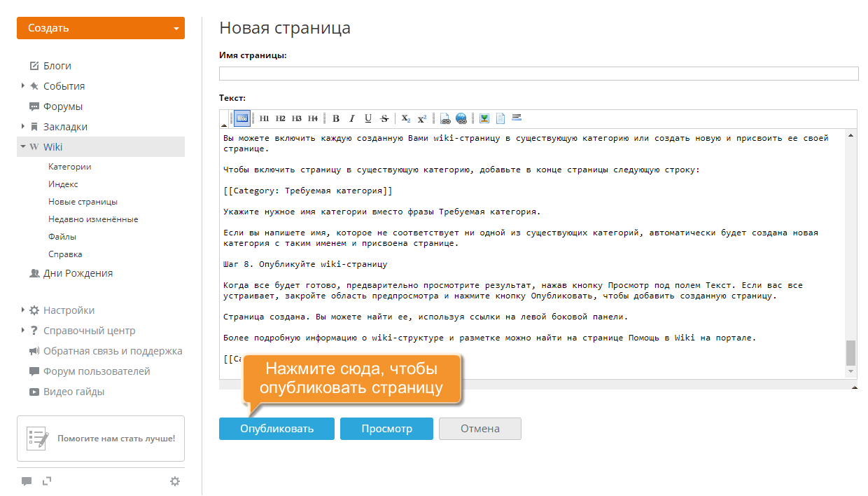Apply Heading 4 (H4) formatting
This screenshot has width=868, height=496.
[313, 118]
